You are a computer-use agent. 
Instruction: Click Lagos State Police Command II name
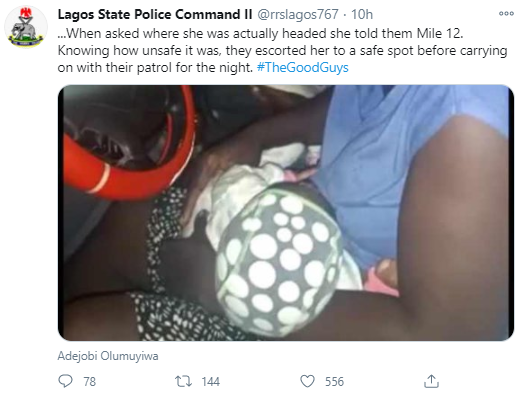click(155, 14)
